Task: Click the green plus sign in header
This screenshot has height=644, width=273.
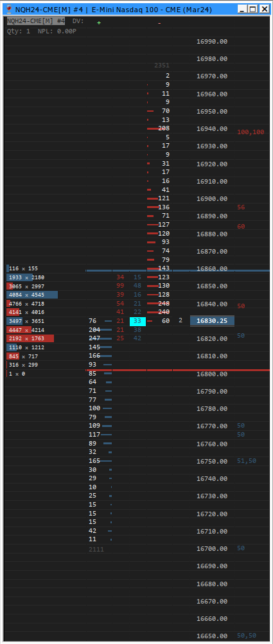Action: point(99,22)
